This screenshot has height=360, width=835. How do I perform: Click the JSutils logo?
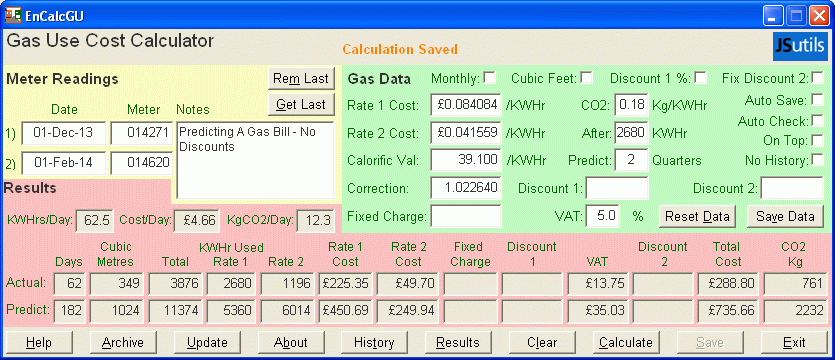[x=800, y=47]
